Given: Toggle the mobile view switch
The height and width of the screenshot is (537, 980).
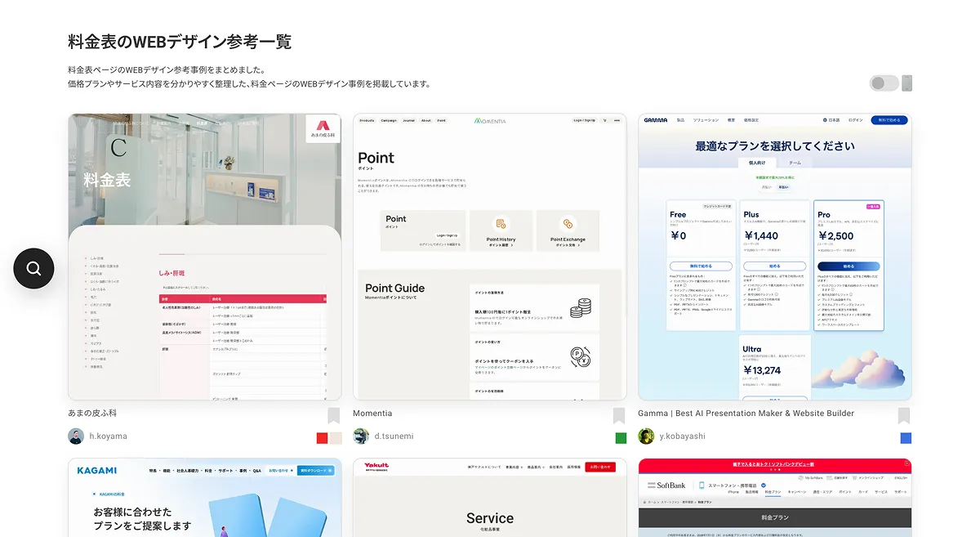Looking at the screenshot, I should [884, 83].
